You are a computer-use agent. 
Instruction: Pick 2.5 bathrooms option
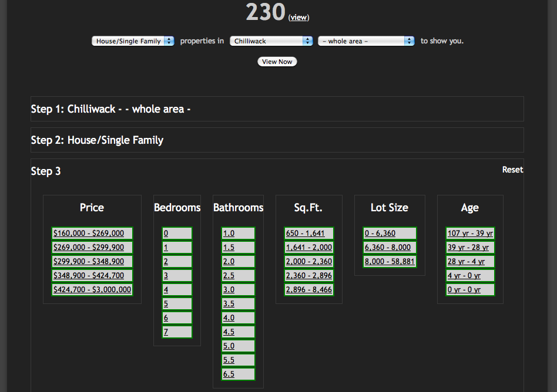238,276
